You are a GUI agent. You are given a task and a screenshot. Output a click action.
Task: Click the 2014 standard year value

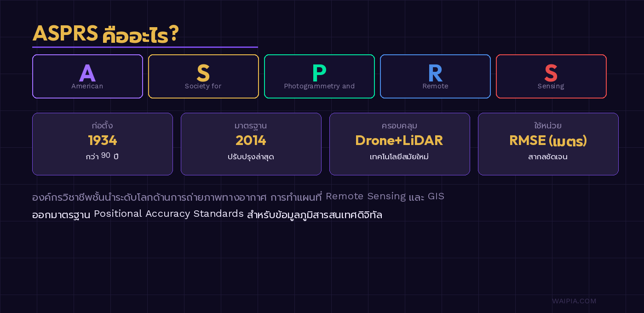251,140
